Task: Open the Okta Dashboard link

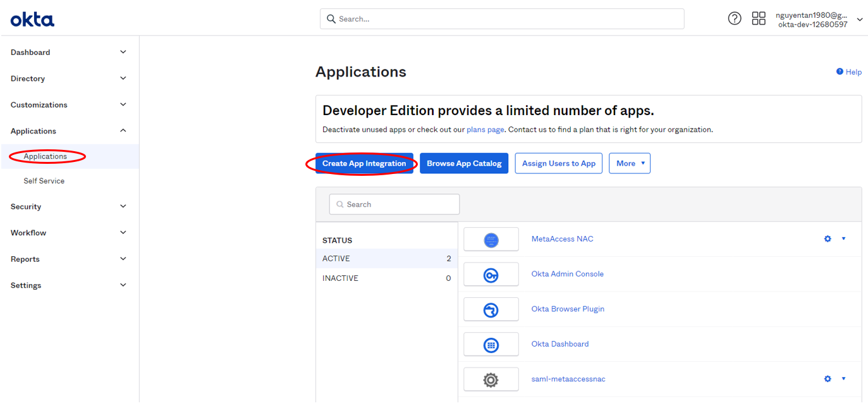Action: click(560, 344)
